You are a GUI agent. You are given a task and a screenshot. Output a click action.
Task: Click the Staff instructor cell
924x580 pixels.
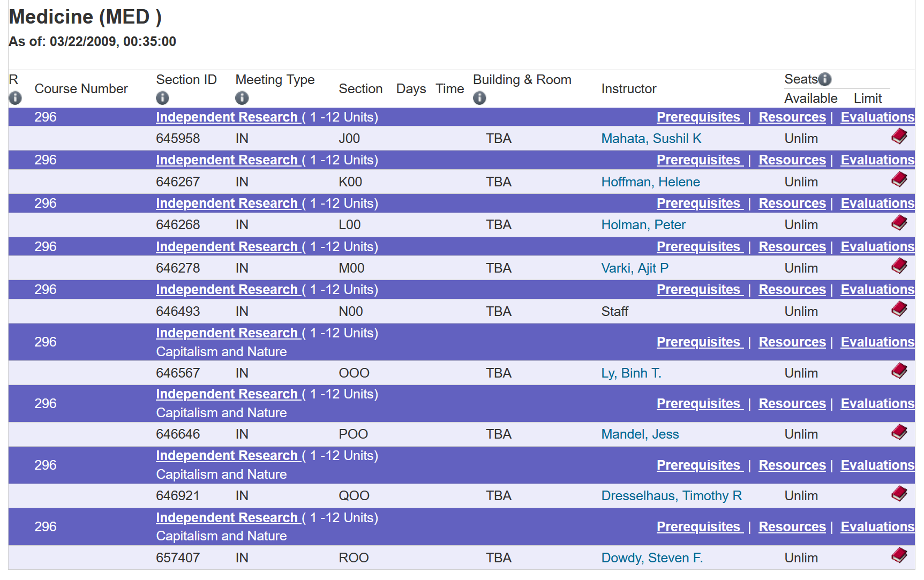pos(614,311)
